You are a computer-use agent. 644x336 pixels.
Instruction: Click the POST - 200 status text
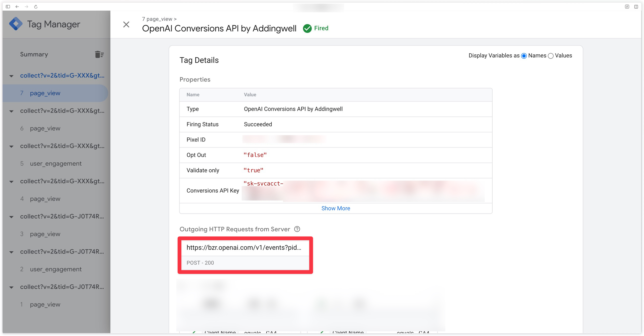200,263
